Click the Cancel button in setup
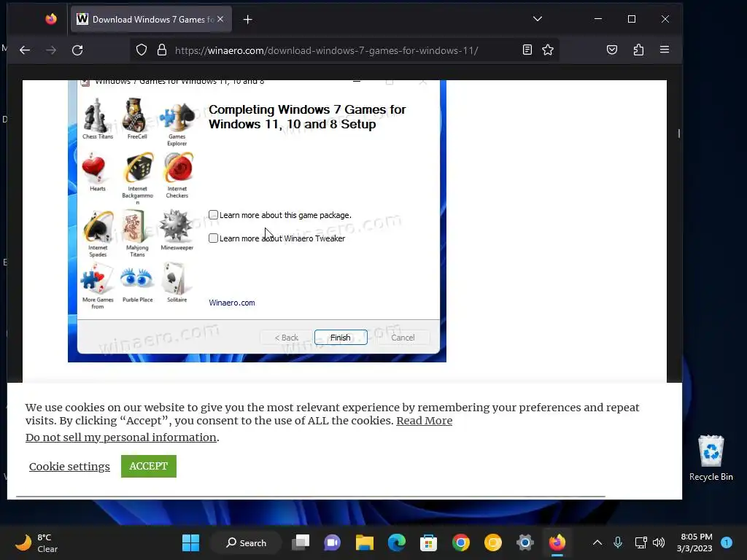The width and height of the screenshot is (747, 560). click(x=403, y=338)
